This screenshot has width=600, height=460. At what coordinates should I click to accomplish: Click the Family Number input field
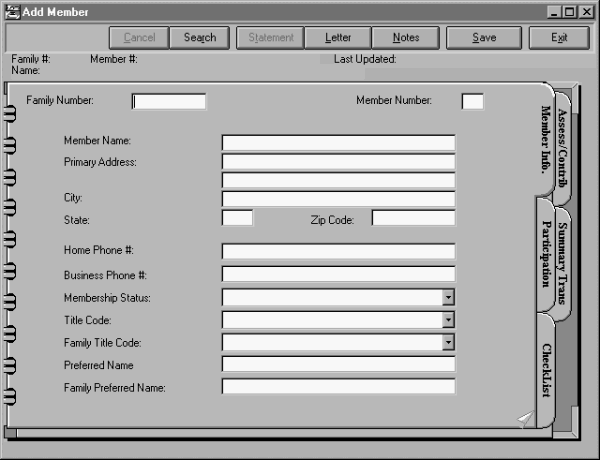coord(169,101)
